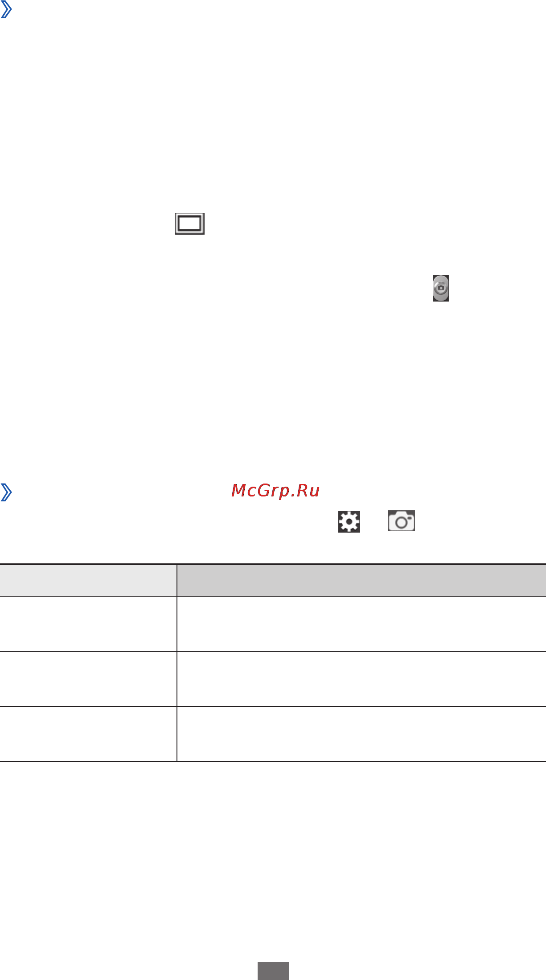
Task: Select the panorama frame rectangle icon
Action: point(190,223)
